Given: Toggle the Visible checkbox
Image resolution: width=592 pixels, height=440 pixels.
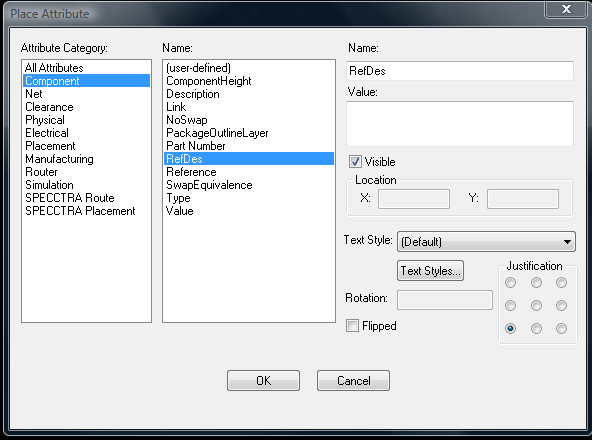Looking at the screenshot, I should (355, 162).
